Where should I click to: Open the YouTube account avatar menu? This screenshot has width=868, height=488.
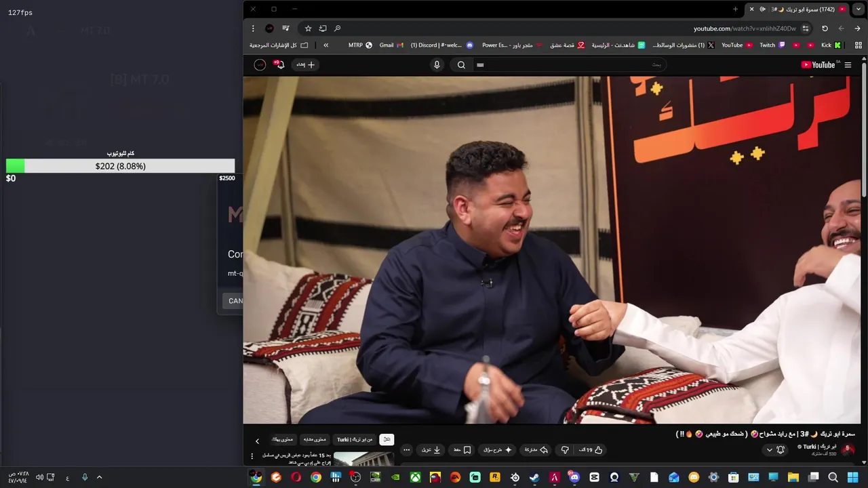pos(260,65)
